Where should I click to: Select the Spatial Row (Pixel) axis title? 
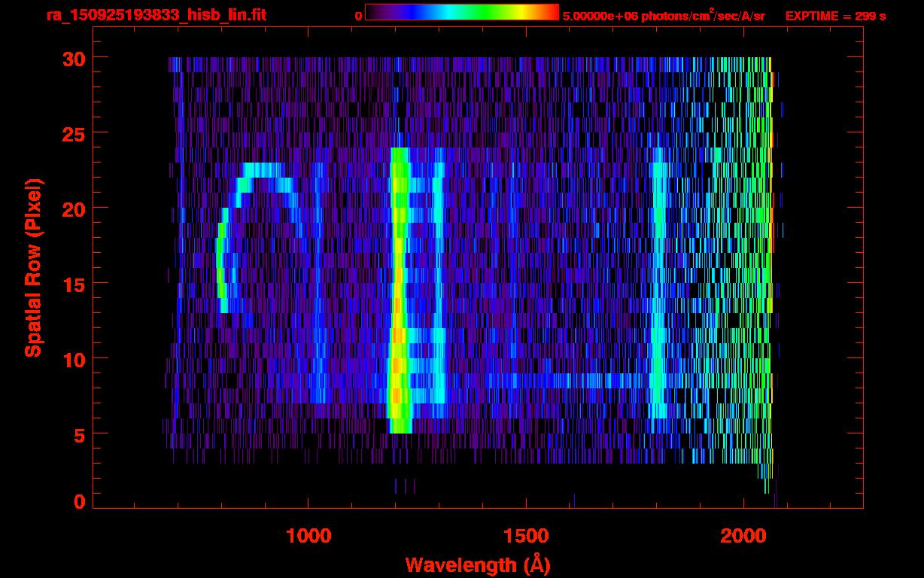pos(34,267)
